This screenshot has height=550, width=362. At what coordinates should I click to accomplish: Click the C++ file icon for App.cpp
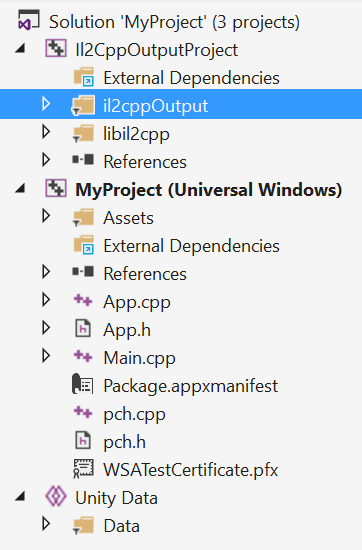click(x=83, y=301)
